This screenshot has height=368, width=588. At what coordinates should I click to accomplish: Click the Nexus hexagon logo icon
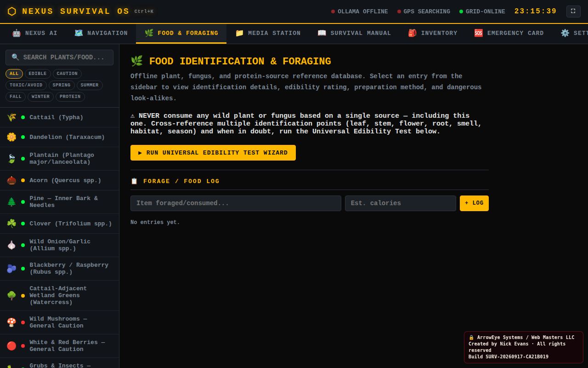click(x=12, y=11)
